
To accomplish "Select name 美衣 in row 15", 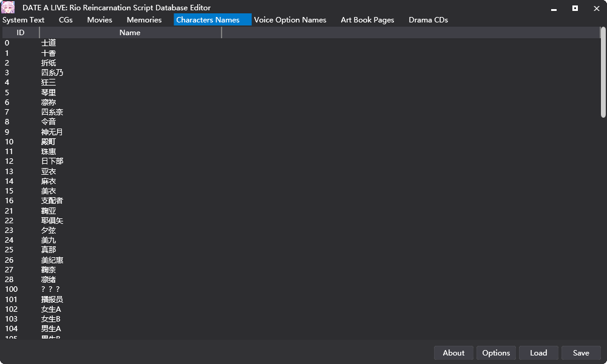I will coord(49,190).
